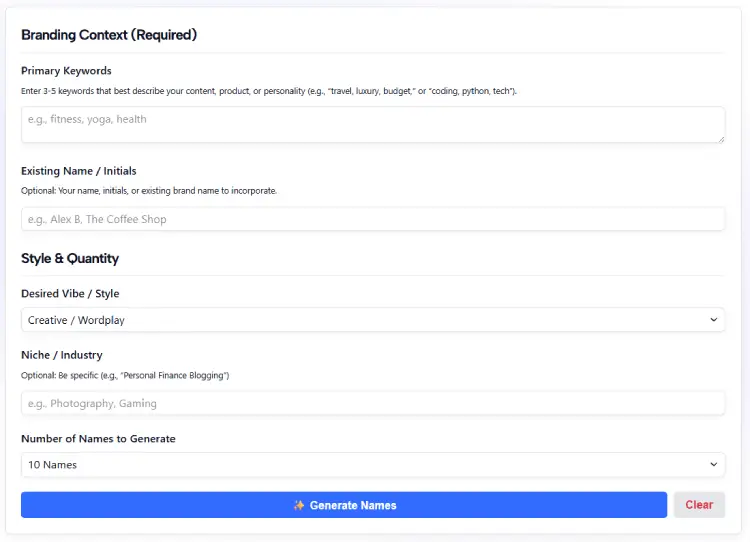Focus the Existing Name / Initials field
The height and width of the screenshot is (542, 750).
pyautogui.click(x=373, y=219)
